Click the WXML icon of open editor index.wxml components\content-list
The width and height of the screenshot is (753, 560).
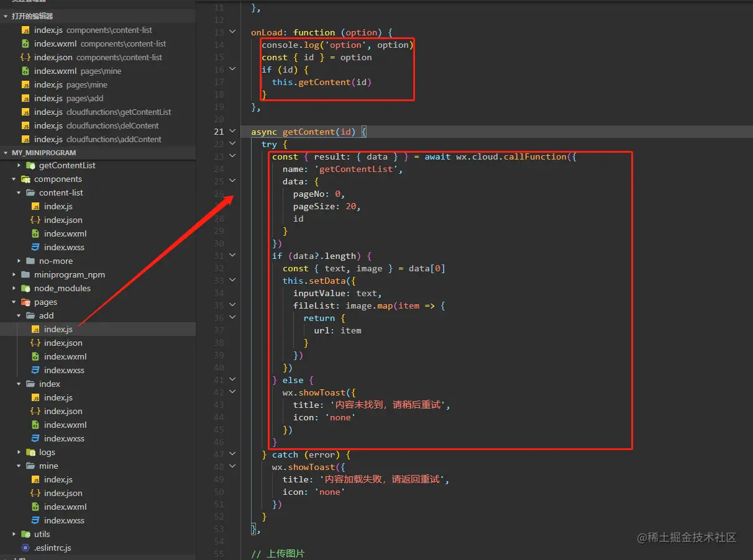pyautogui.click(x=25, y=43)
